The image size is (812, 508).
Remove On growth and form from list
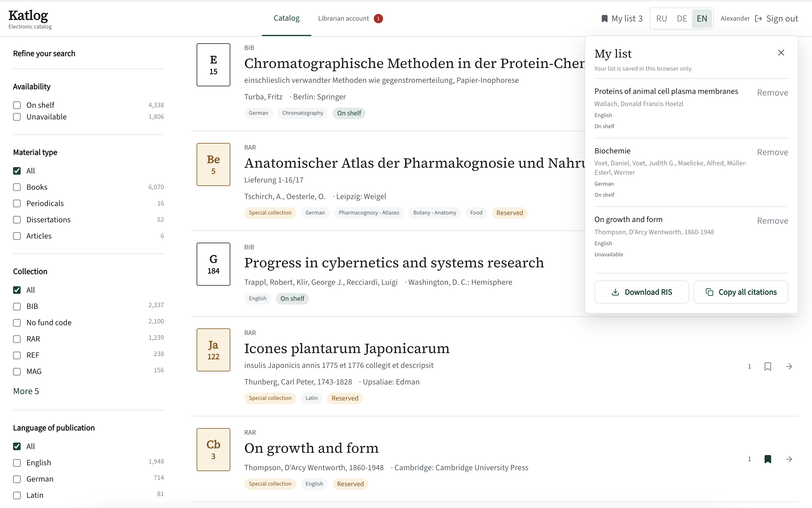tap(773, 221)
